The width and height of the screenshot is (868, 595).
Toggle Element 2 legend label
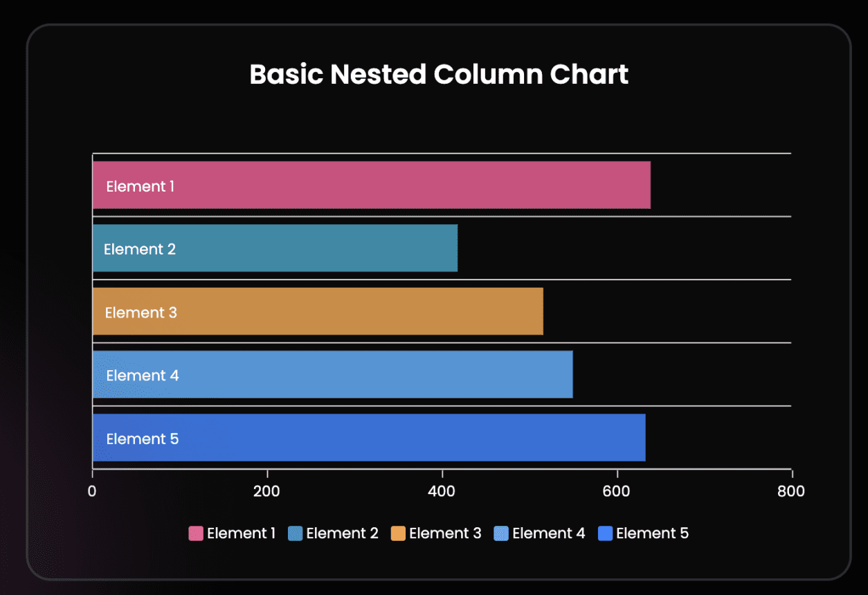[x=342, y=533]
